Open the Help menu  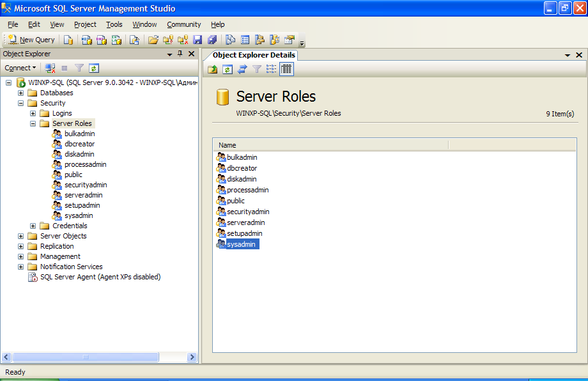point(217,24)
